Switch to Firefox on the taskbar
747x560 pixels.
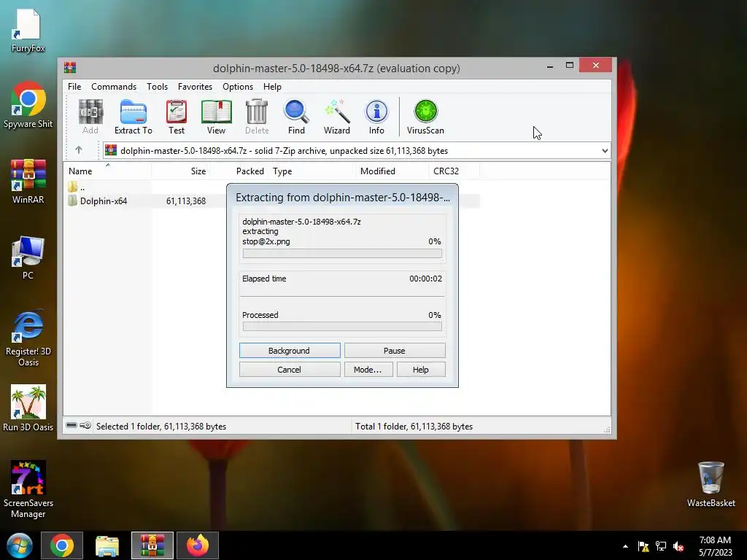[197, 545]
